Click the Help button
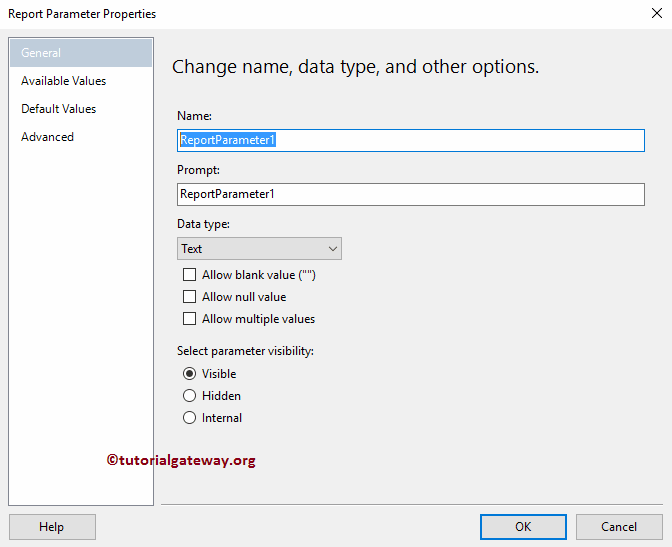Viewport: 672px width, 547px height. [52, 527]
